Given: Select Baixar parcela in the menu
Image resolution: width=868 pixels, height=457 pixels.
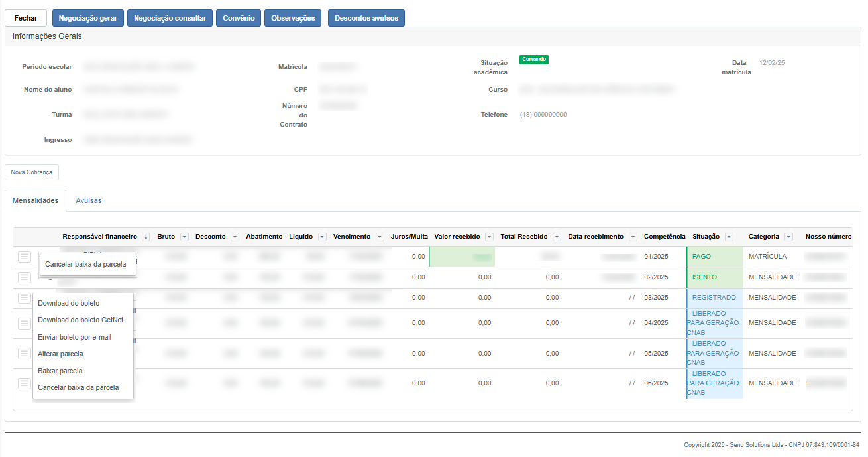Looking at the screenshot, I should click(x=60, y=371).
